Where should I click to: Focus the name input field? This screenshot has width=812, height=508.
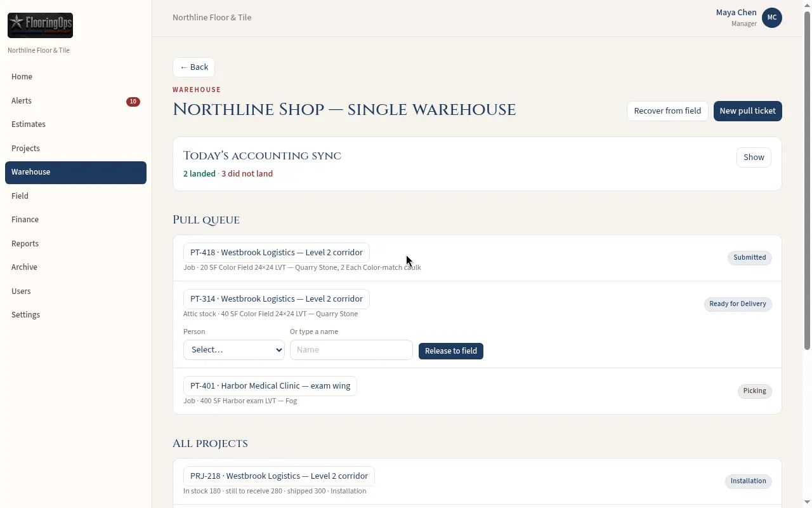(351, 350)
